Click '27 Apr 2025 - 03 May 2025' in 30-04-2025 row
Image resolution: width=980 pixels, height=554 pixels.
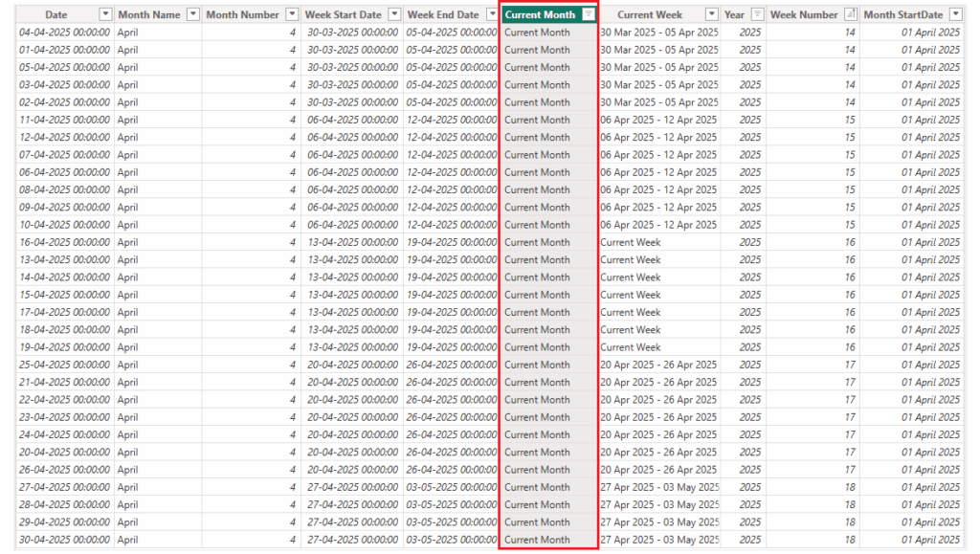pyautogui.click(x=660, y=539)
